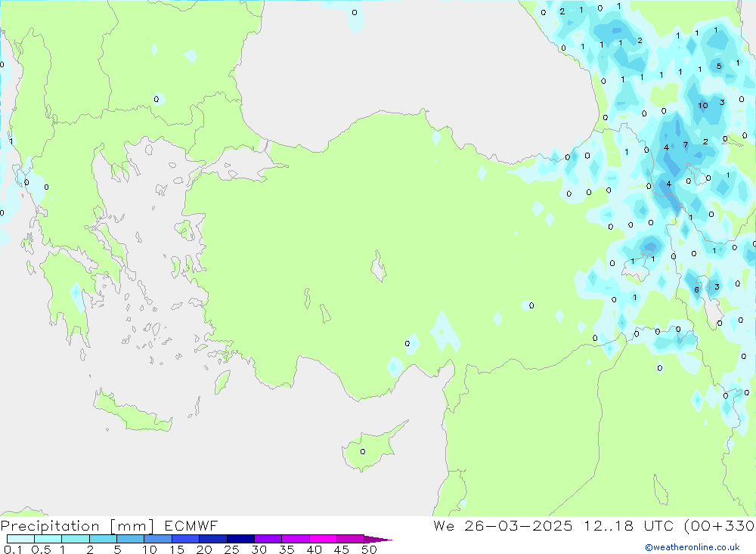The image size is (756, 554).
Task: Click legend scale label '30'
Action: coord(259,549)
